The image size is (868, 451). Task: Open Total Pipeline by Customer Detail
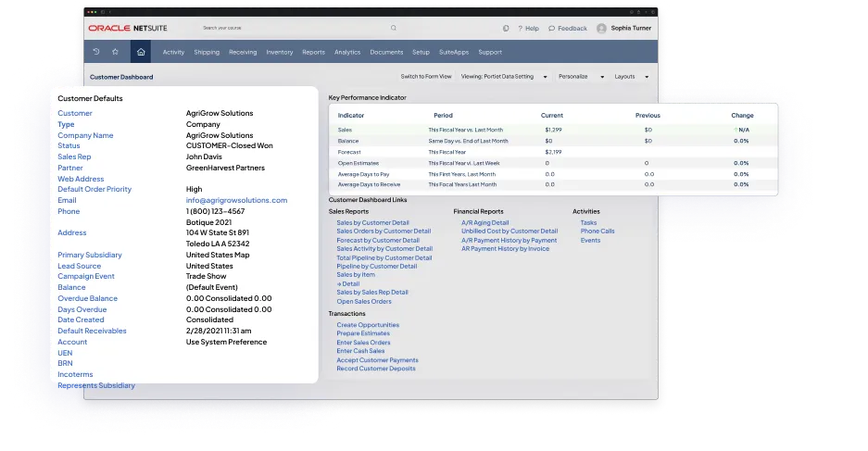pos(384,257)
